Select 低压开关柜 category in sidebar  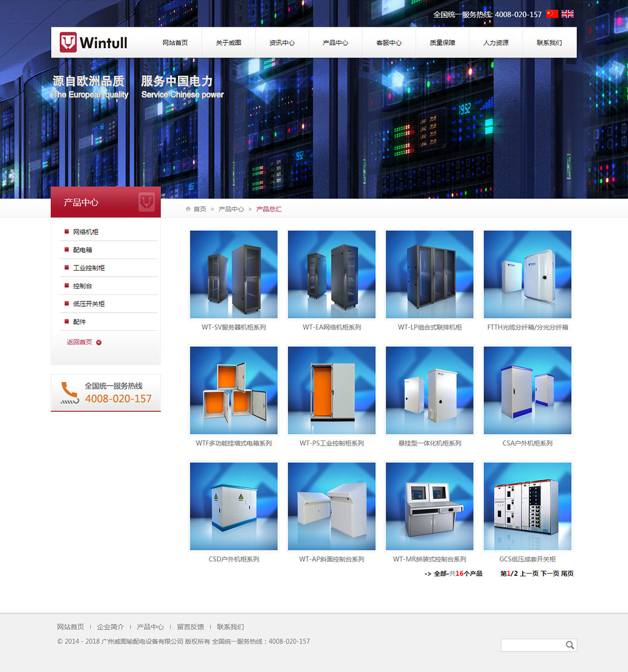point(89,304)
